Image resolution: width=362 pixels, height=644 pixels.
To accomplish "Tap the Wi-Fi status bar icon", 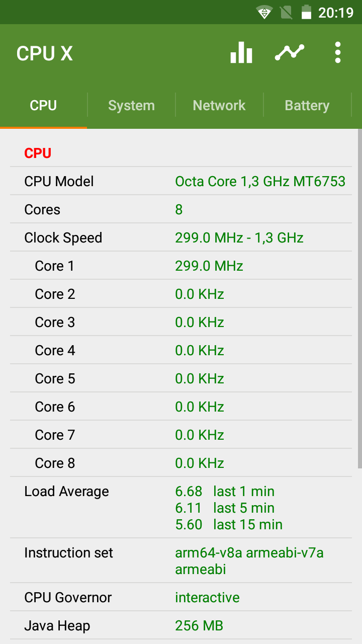I will pyautogui.click(x=264, y=12).
